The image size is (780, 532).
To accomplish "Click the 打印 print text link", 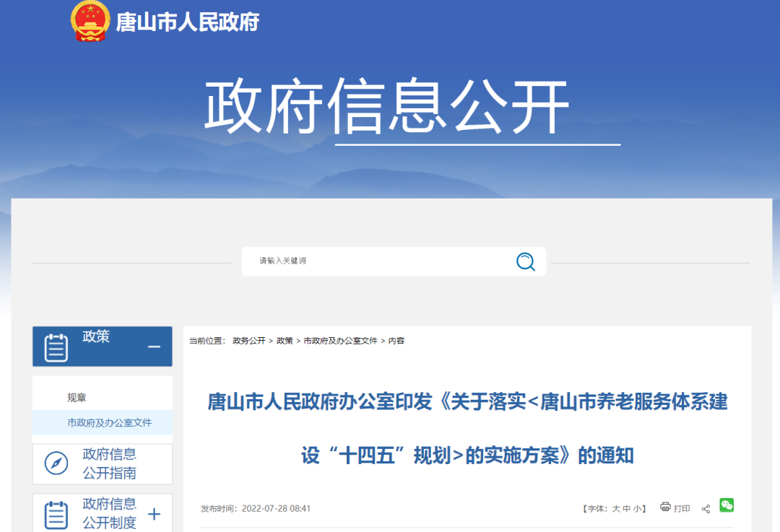I will tap(682, 509).
